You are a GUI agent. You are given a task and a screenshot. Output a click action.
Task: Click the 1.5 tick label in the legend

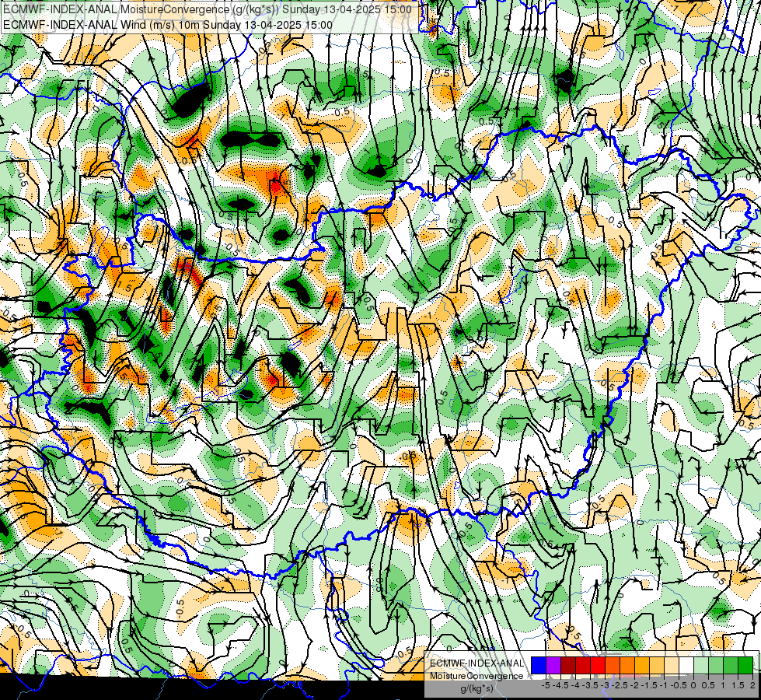738,685
